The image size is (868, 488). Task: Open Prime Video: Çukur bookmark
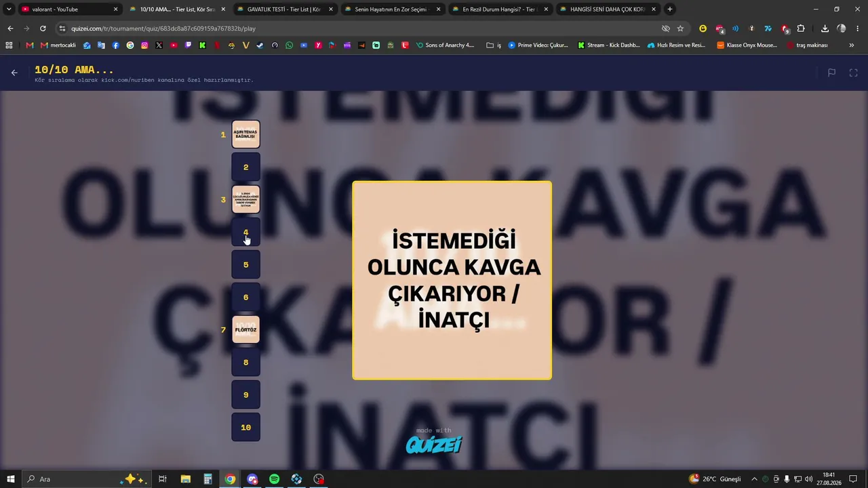tap(538, 45)
